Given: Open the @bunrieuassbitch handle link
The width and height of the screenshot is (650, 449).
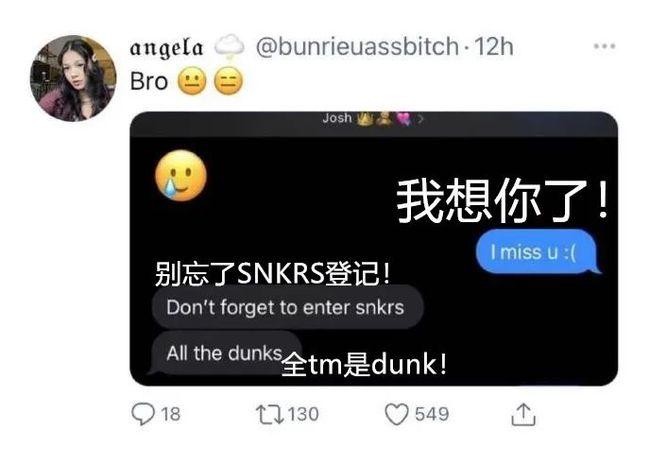Looking at the screenshot, I should coord(357,46).
